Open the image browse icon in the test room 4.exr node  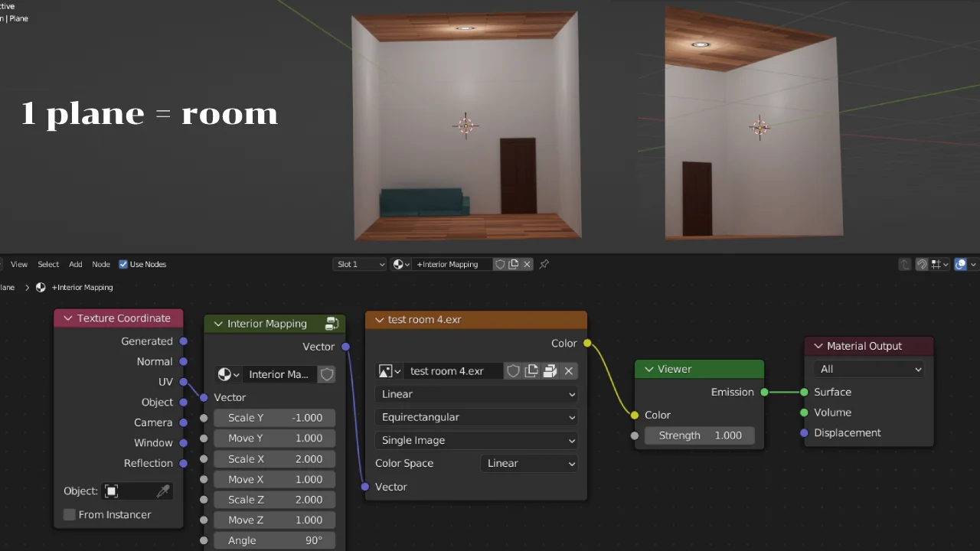pyautogui.click(x=389, y=371)
